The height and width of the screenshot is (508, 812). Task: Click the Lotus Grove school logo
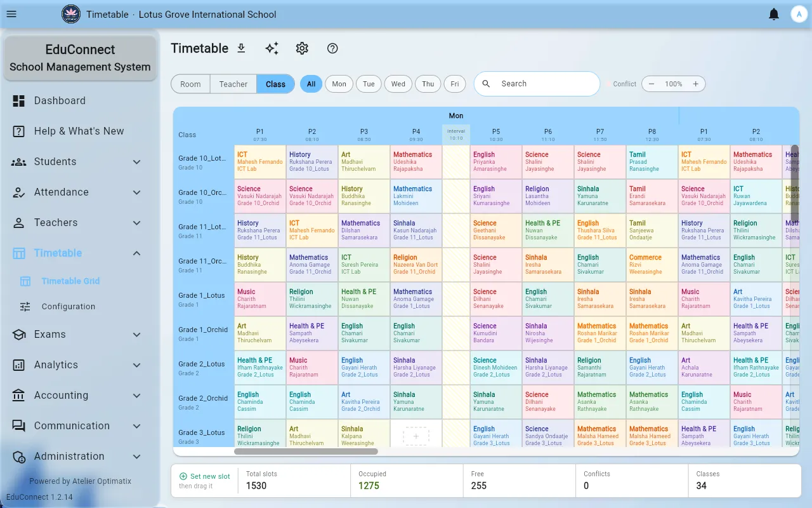71,14
